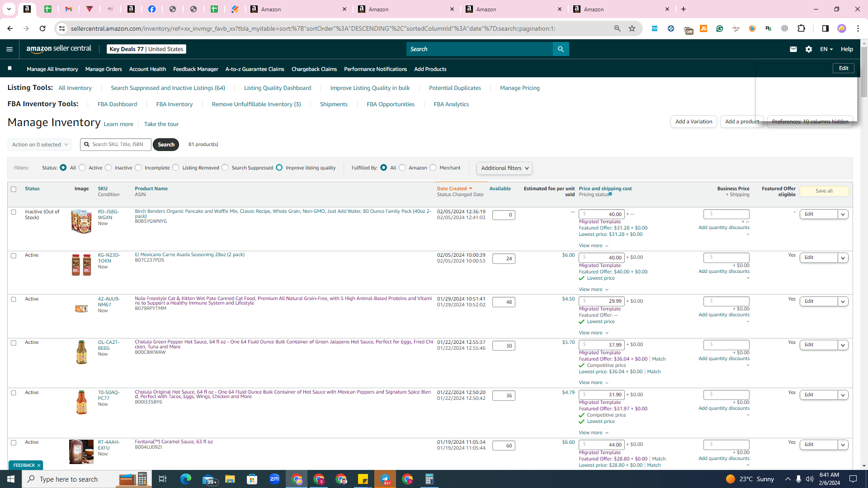Open the FBA Dashboard link
Screen dimensions: 868x488
(117, 104)
